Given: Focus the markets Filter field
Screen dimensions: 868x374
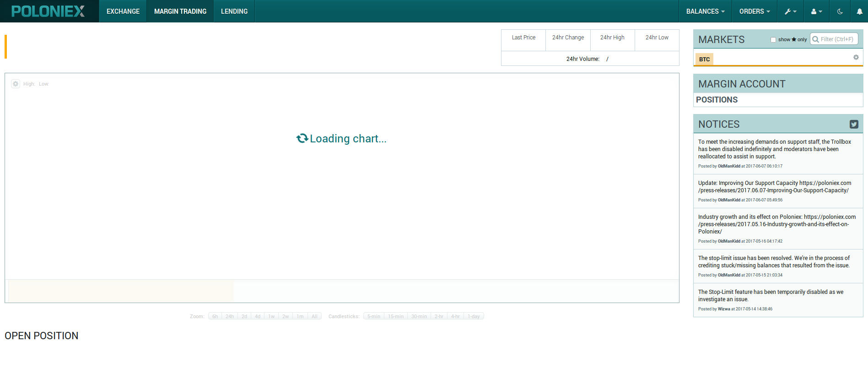Looking at the screenshot, I should pyautogui.click(x=834, y=39).
